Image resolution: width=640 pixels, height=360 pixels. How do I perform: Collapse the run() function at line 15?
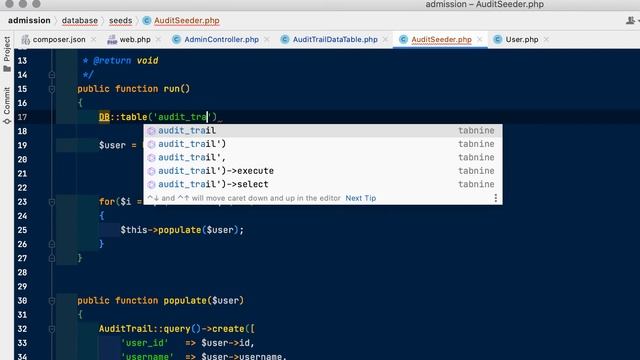52,89
